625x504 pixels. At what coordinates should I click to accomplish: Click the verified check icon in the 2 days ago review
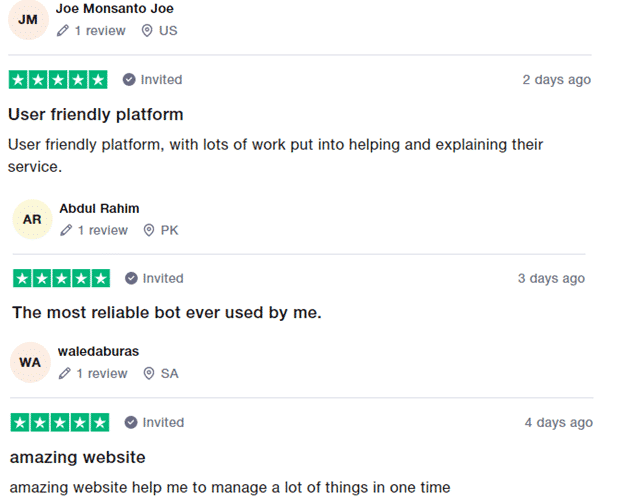(129, 79)
